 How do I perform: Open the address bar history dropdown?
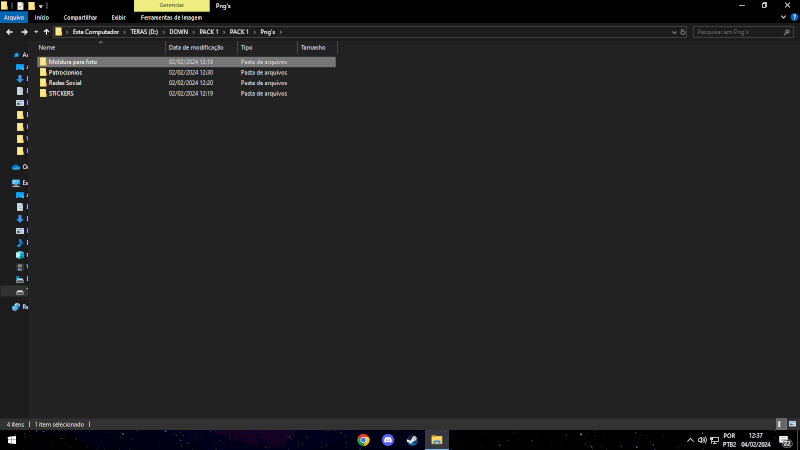(674, 32)
